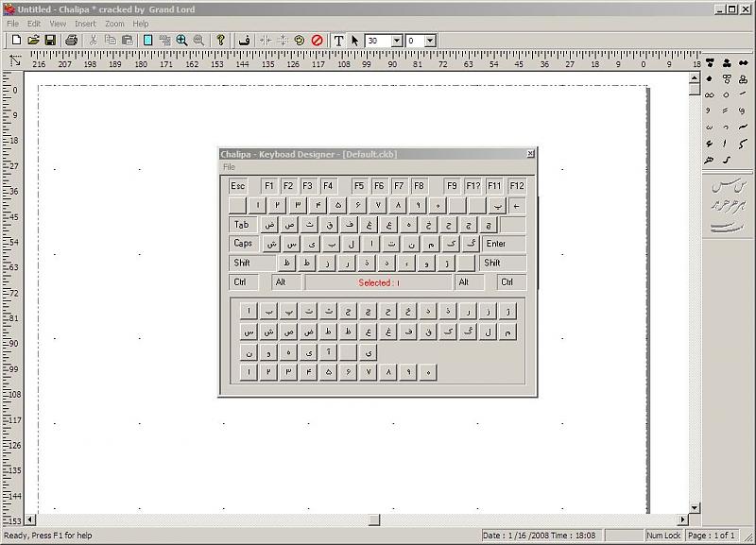Open the View menu
The image size is (756, 545).
click(x=58, y=24)
